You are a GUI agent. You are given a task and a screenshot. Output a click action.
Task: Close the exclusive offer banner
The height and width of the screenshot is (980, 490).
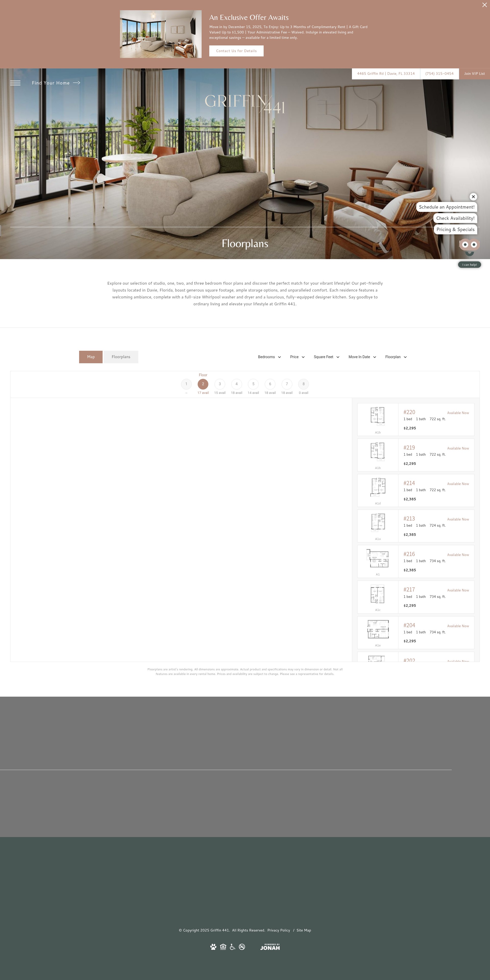tap(484, 5)
